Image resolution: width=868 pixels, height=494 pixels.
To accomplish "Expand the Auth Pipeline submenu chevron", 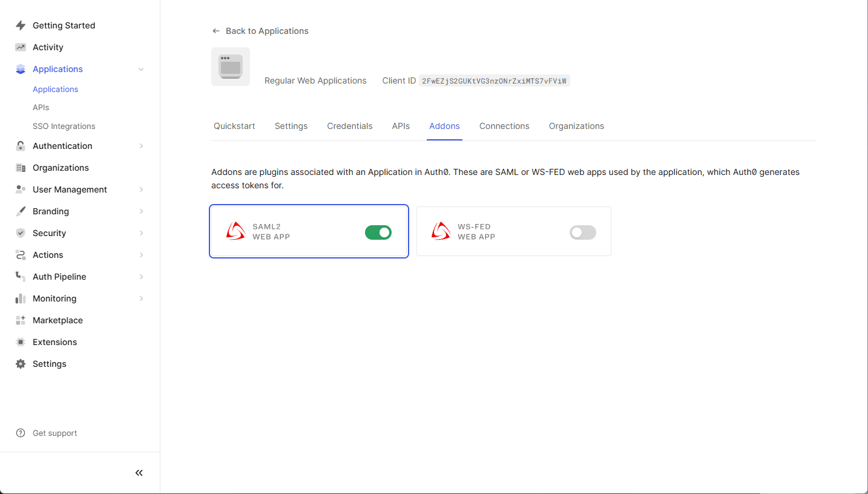I will 141,277.
